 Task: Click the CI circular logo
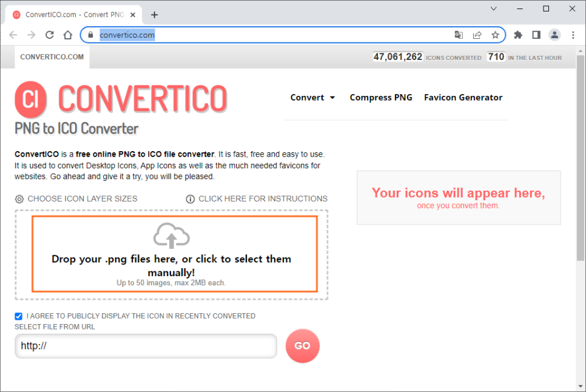click(31, 100)
